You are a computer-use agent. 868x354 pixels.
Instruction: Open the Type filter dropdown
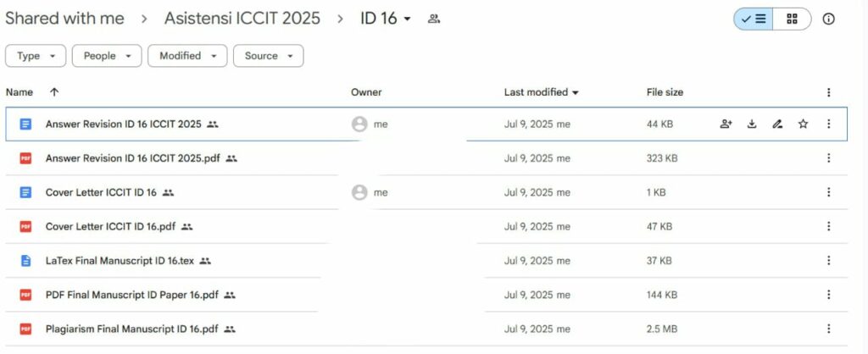pyautogui.click(x=36, y=56)
